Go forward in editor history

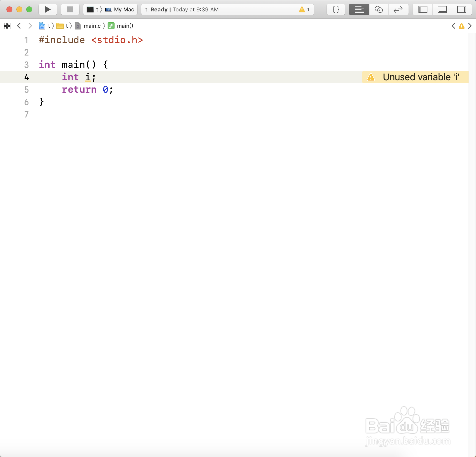(x=30, y=26)
